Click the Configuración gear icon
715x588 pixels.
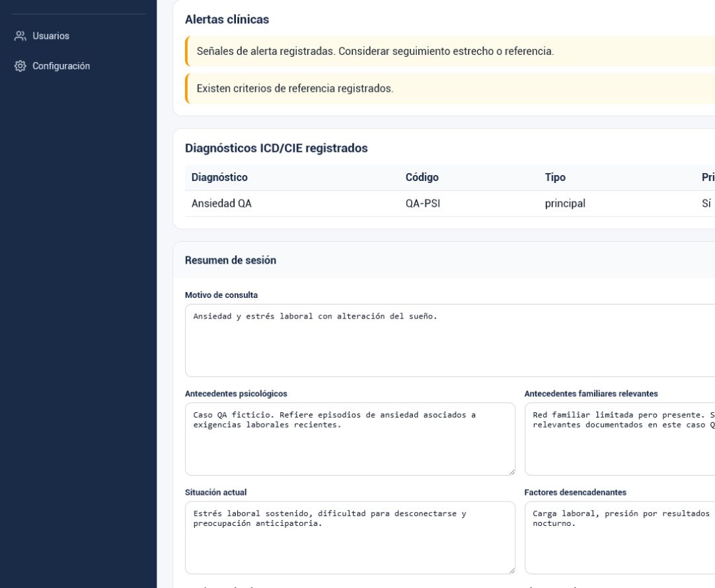20,66
